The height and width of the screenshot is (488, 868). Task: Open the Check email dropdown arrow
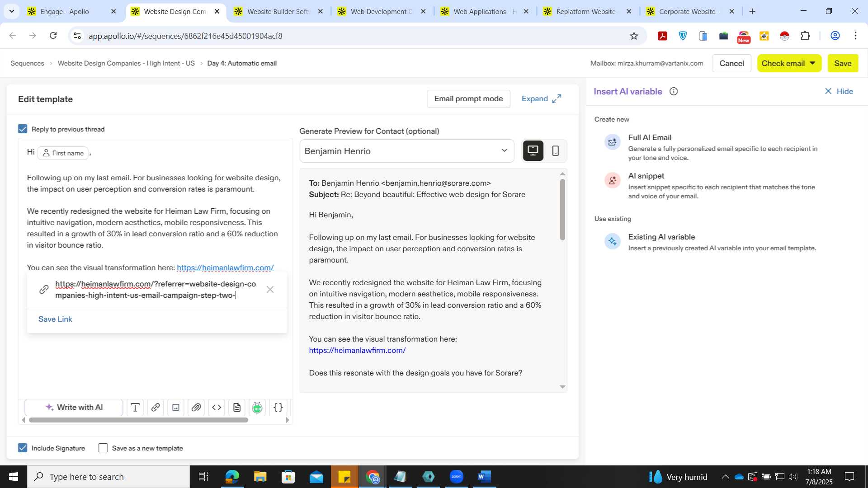point(812,63)
